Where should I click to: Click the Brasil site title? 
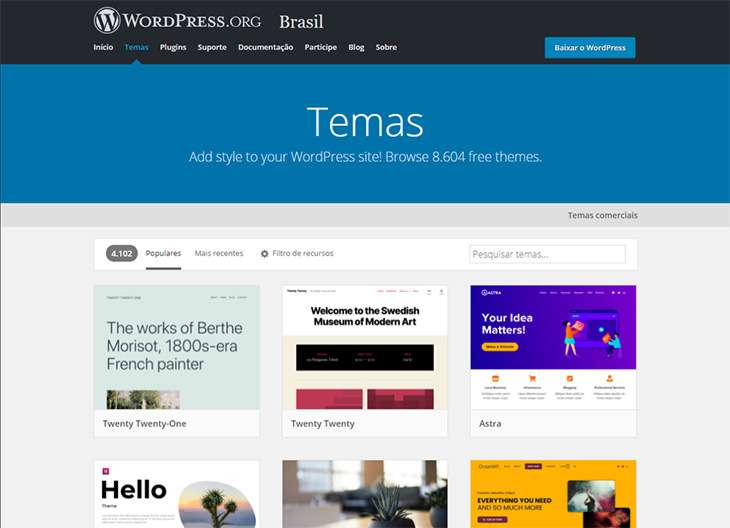pos(301,21)
